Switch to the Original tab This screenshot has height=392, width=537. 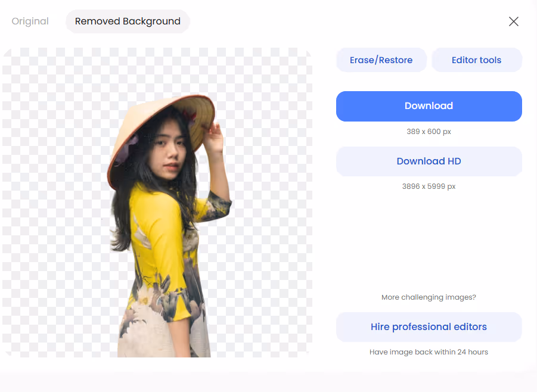coord(30,21)
